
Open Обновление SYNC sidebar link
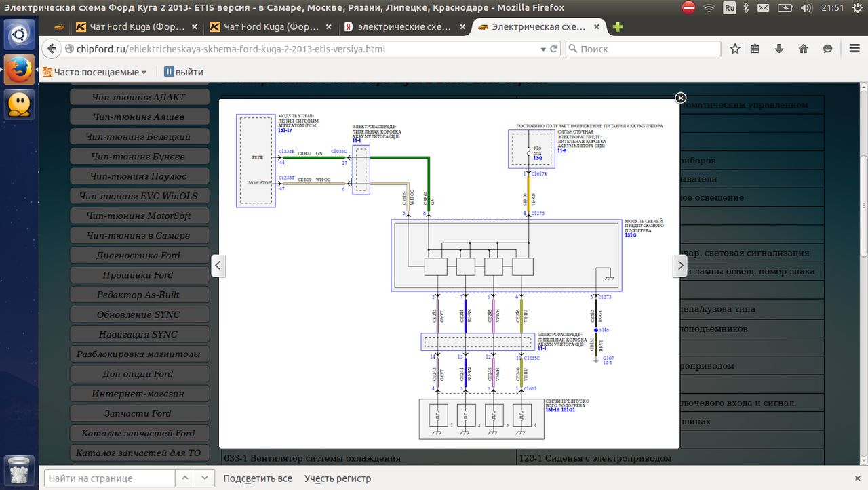pos(139,314)
